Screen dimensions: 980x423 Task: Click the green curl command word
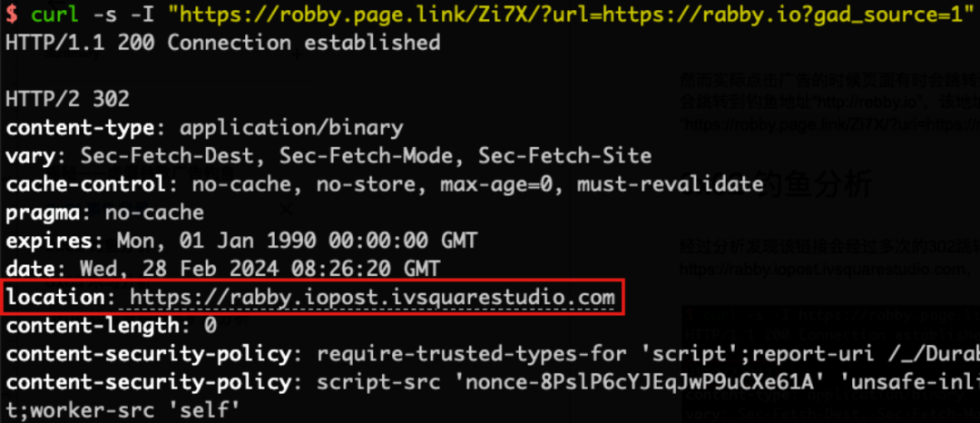click(x=54, y=15)
